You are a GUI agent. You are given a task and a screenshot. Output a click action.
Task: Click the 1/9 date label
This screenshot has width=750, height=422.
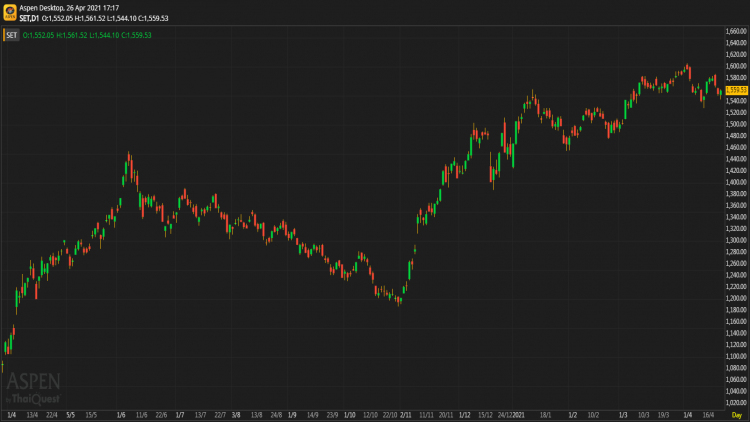(292, 415)
